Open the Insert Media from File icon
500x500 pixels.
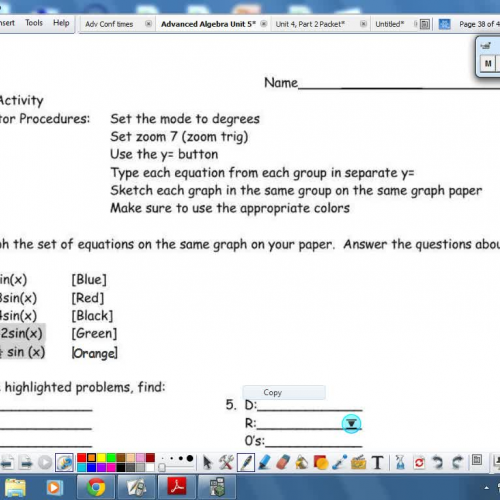[x=358, y=463]
